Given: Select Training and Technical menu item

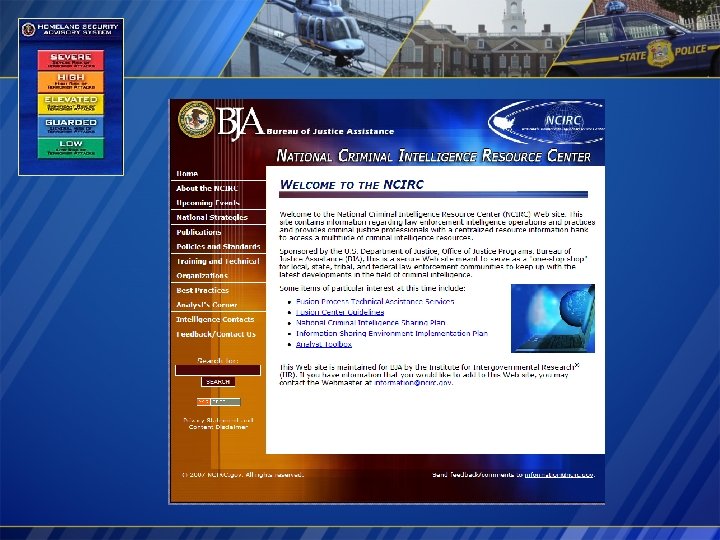Looking at the screenshot, I should click(x=218, y=261).
